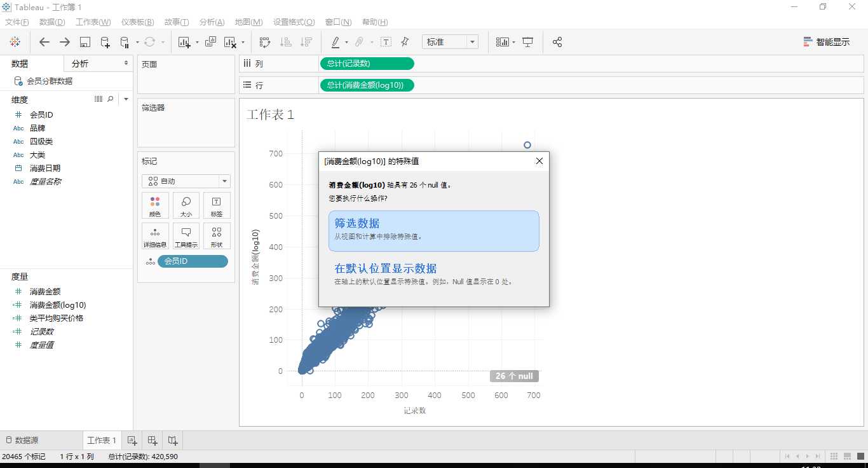Viewport: 868px width, 468px height.
Task: Expand the dimensions pane menu arrow
Action: coord(126,99)
